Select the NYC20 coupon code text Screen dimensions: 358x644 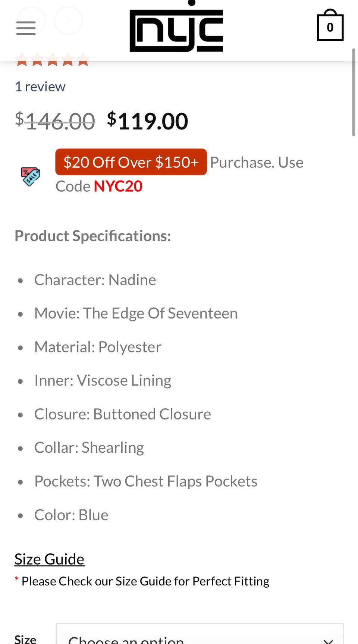point(118,186)
